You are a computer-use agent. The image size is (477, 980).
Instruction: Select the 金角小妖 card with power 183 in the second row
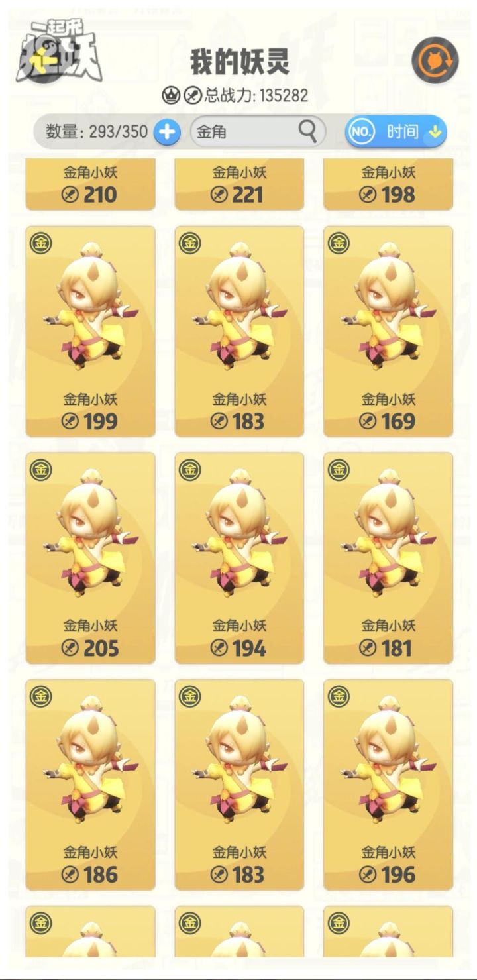click(x=239, y=331)
